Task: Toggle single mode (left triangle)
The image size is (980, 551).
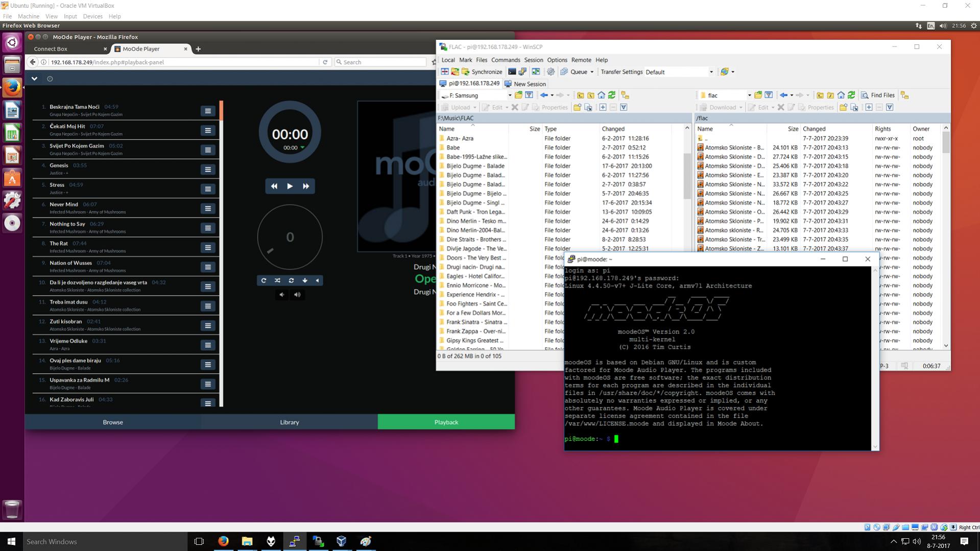Action: 317,280
